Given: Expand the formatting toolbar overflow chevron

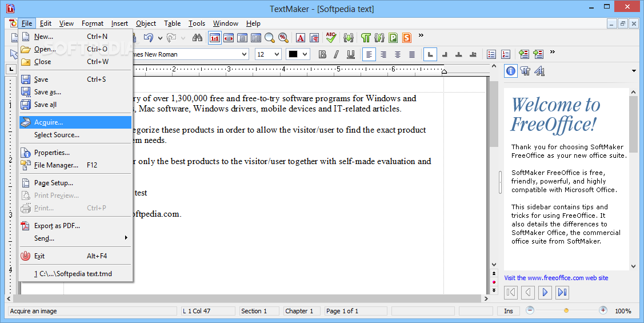Looking at the screenshot, I should (553, 52).
